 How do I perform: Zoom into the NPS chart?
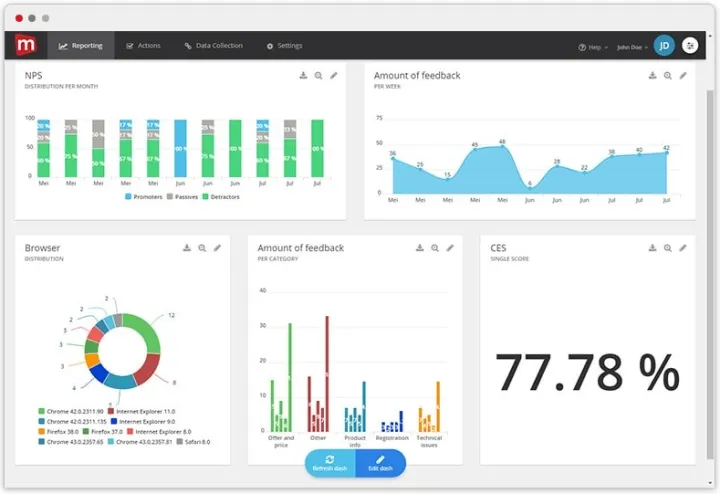[318, 76]
